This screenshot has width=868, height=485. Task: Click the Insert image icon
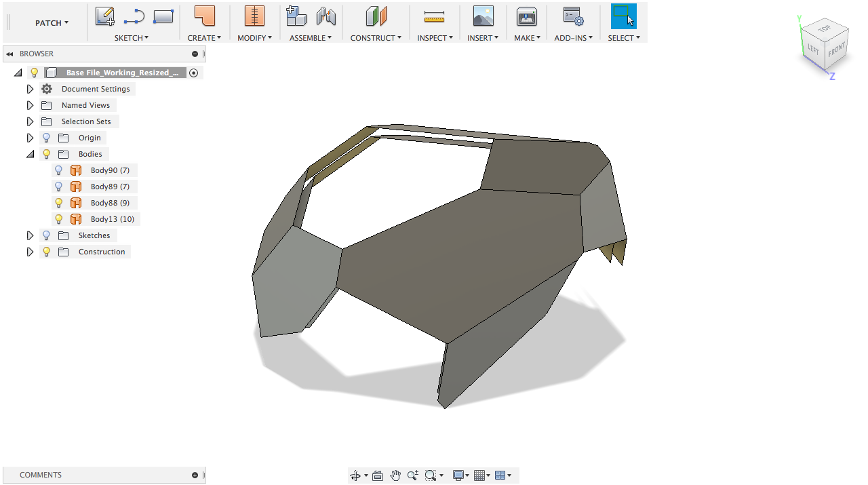coord(484,16)
